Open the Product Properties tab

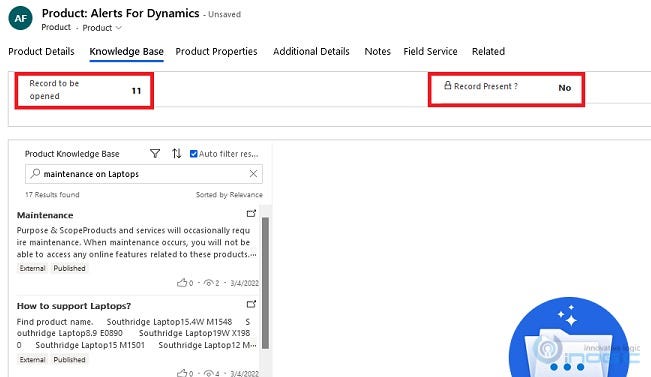[x=216, y=51]
